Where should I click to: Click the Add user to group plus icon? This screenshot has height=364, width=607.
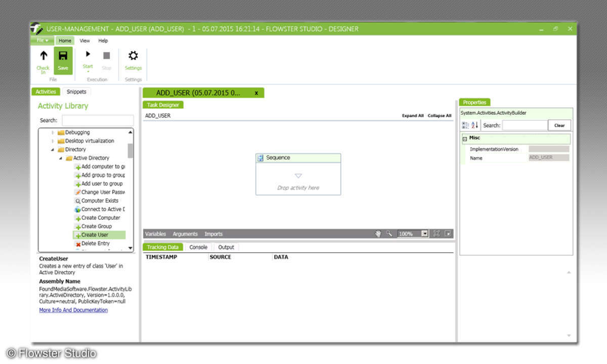pos(77,184)
